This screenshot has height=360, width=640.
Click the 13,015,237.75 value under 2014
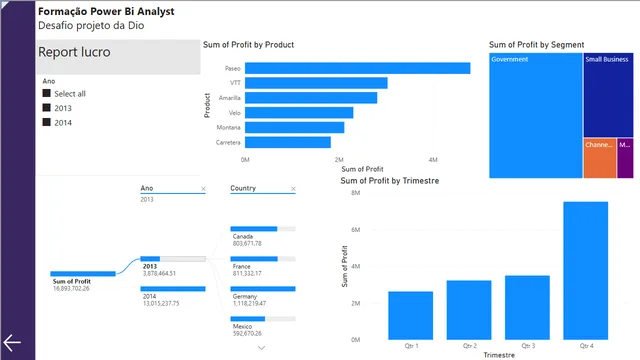click(161, 303)
